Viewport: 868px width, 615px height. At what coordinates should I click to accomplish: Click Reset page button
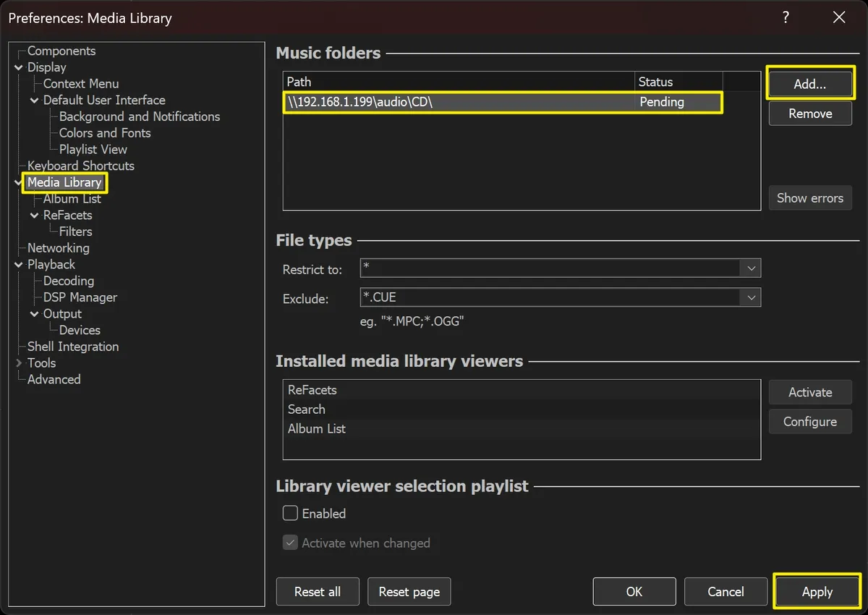409,592
